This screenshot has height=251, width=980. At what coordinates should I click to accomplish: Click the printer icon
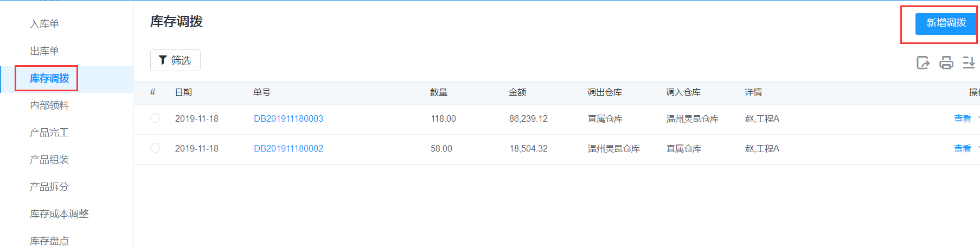click(946, 62)
